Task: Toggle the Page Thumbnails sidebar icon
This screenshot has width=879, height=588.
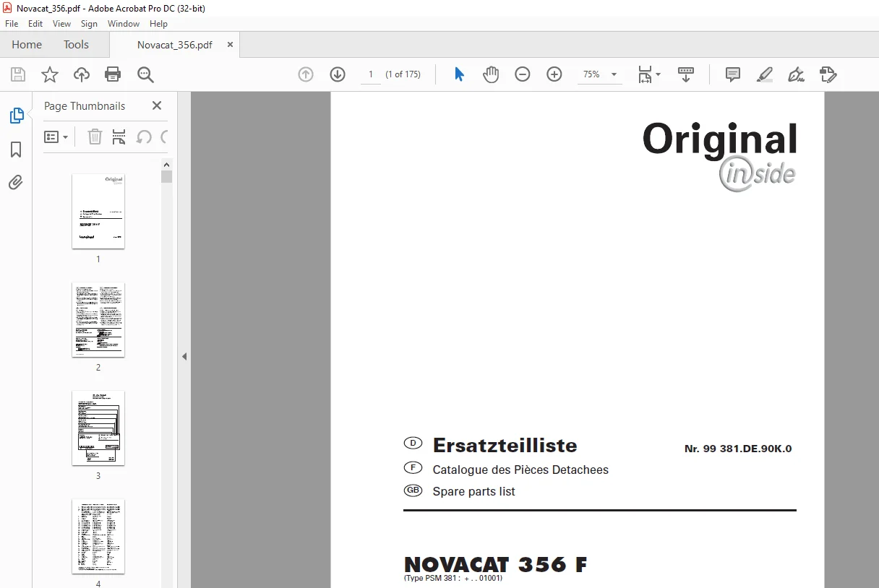Action: click(16, 116)
